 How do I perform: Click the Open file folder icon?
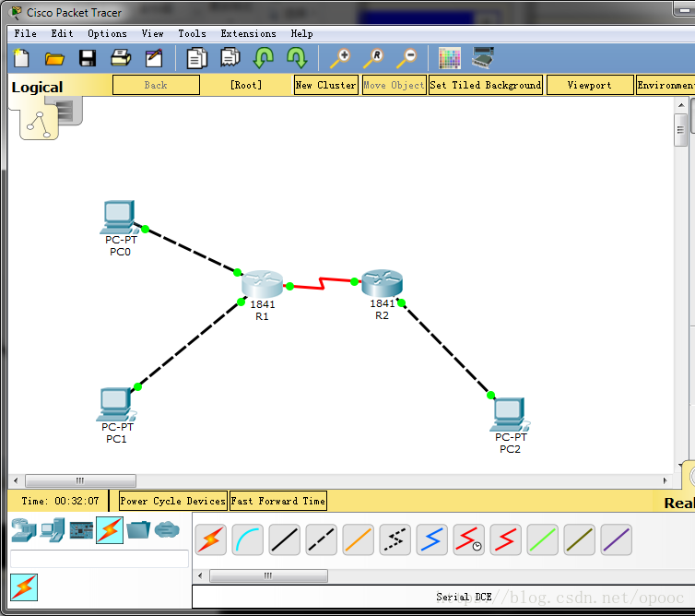point(54,58)
